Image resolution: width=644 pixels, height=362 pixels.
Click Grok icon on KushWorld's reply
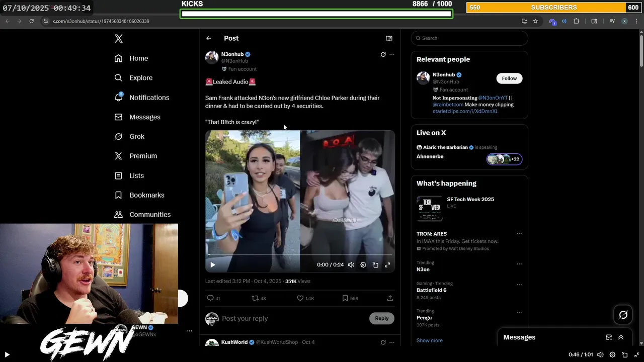383,342
